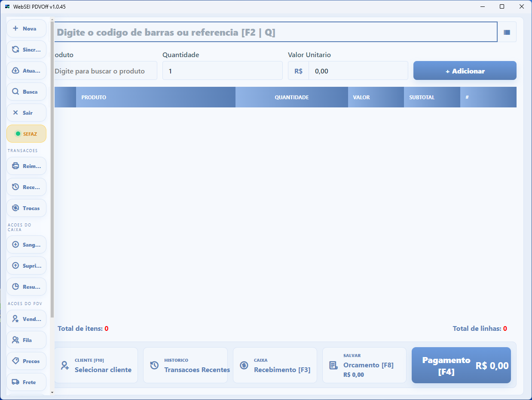Click the SUBTOTAL column header

[432, 97]
